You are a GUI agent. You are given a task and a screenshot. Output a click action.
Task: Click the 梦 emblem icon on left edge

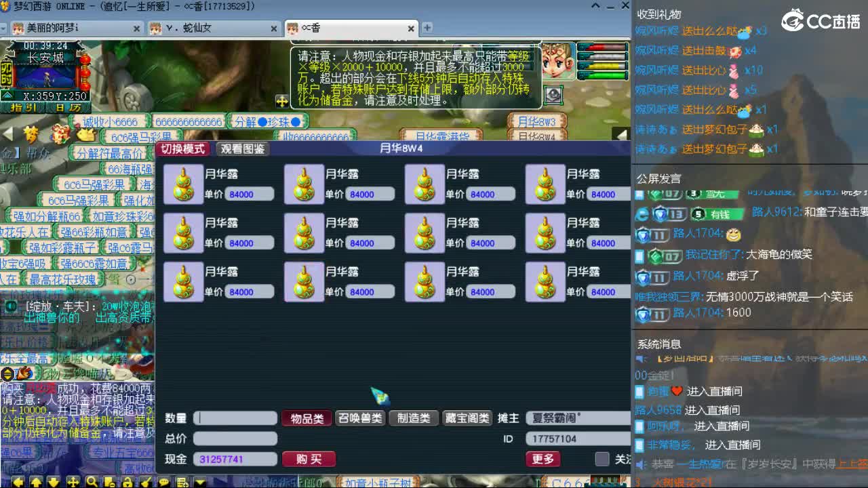(31, 134)
